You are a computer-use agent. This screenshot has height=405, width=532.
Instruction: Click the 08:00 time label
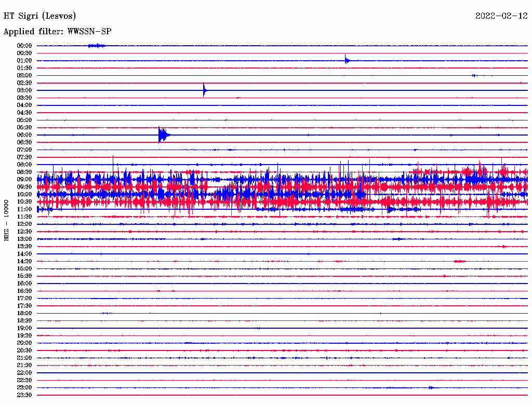[x=24, y=165]
